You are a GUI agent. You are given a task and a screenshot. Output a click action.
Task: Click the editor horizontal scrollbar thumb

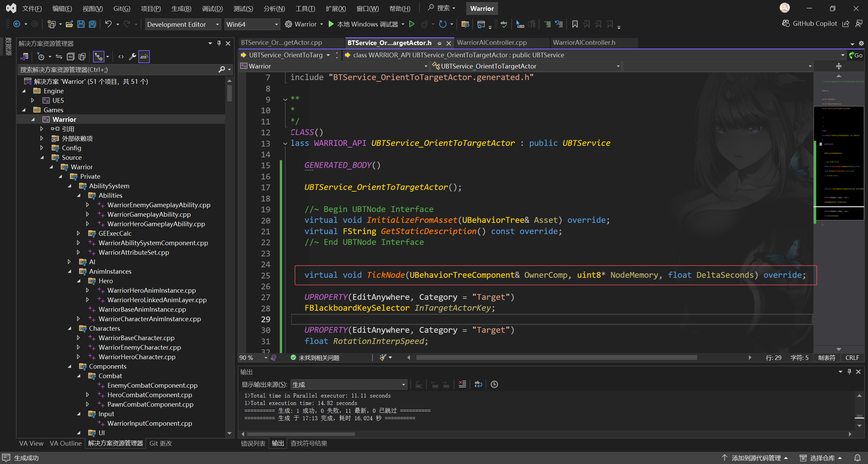pos(556,357)
